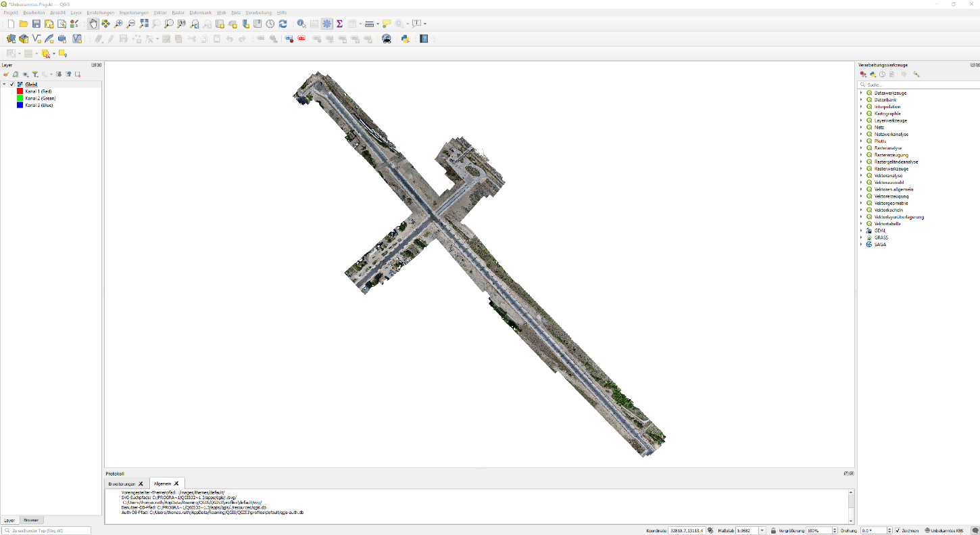Collapse the Gleisl layer tree arrow
Image resolution: width=980 pixels, height=535 pixels.
pos(5,85)
